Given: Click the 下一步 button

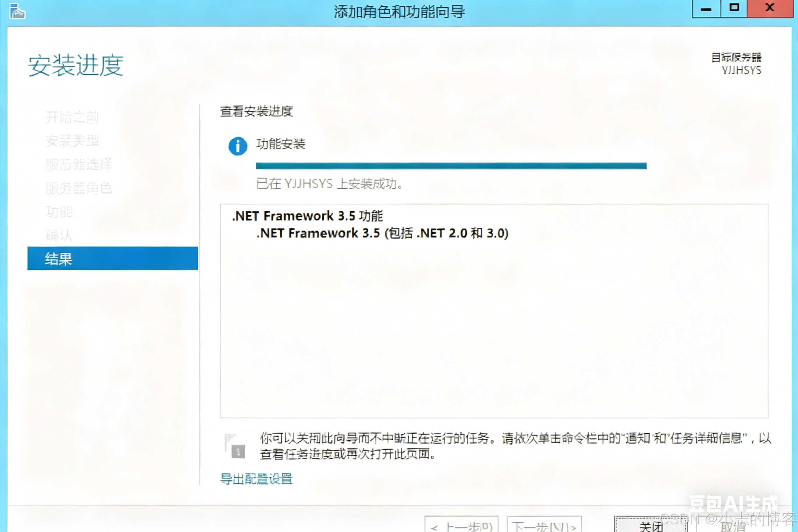Looking at the screenshot, I should 544,526.
